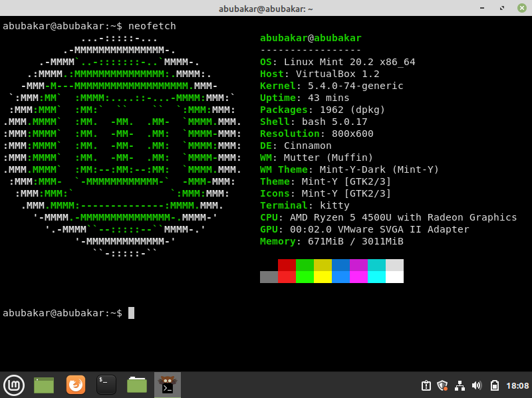The height and width of the screenshot is (398, 532).
Task: Check battery level via the tray icon
Action: click(x=493, y=385)
